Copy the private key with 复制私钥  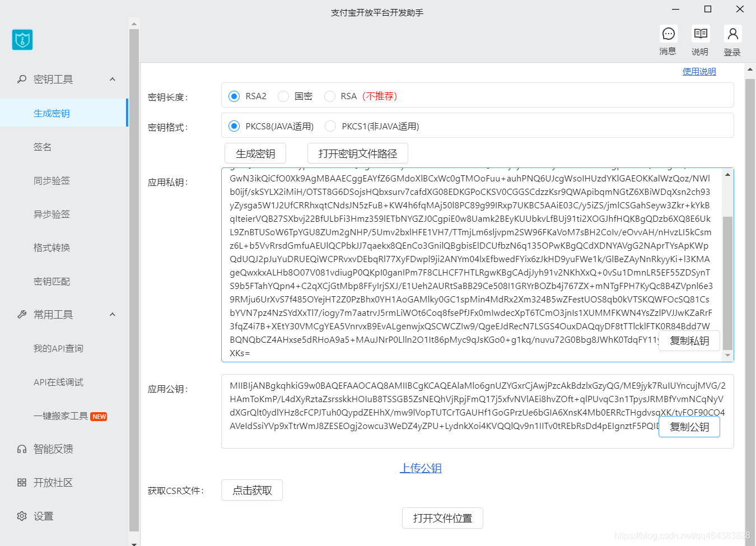689,340
